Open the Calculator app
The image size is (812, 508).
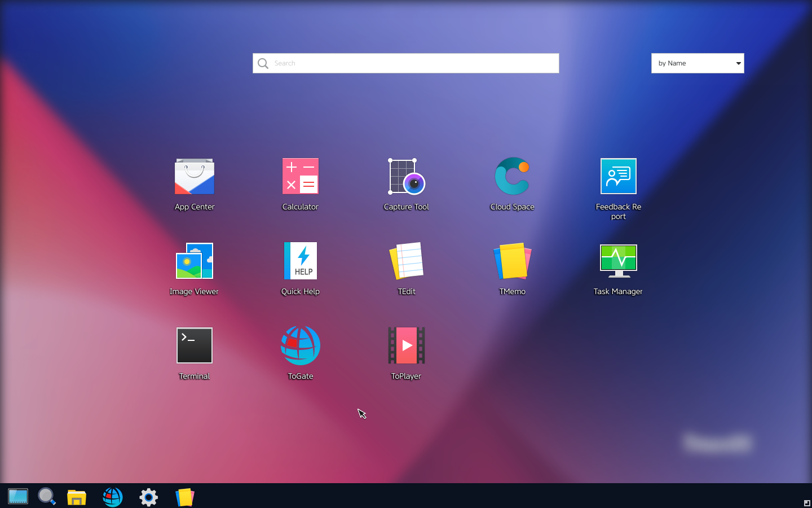pyautogui.click(x=300, y=176)
